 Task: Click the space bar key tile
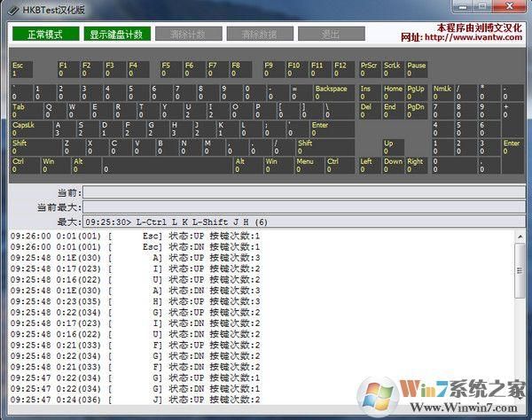[168, 166]
